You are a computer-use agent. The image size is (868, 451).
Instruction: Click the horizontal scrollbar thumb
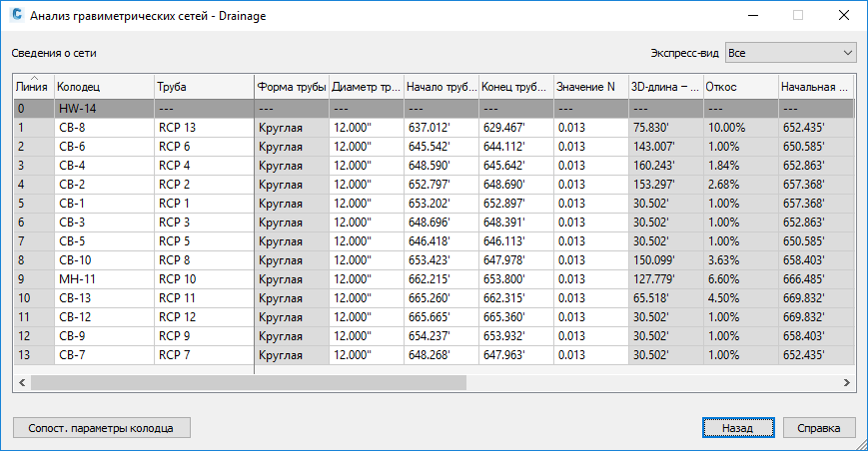click(249, 382)
